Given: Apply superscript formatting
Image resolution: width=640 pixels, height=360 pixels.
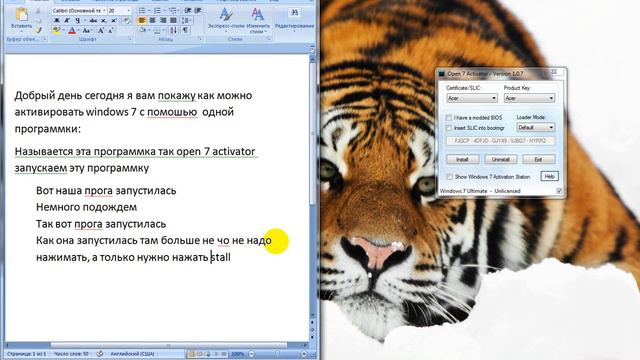Looking at the screenshot, I should pyautogui.click(x=114, y=20).
